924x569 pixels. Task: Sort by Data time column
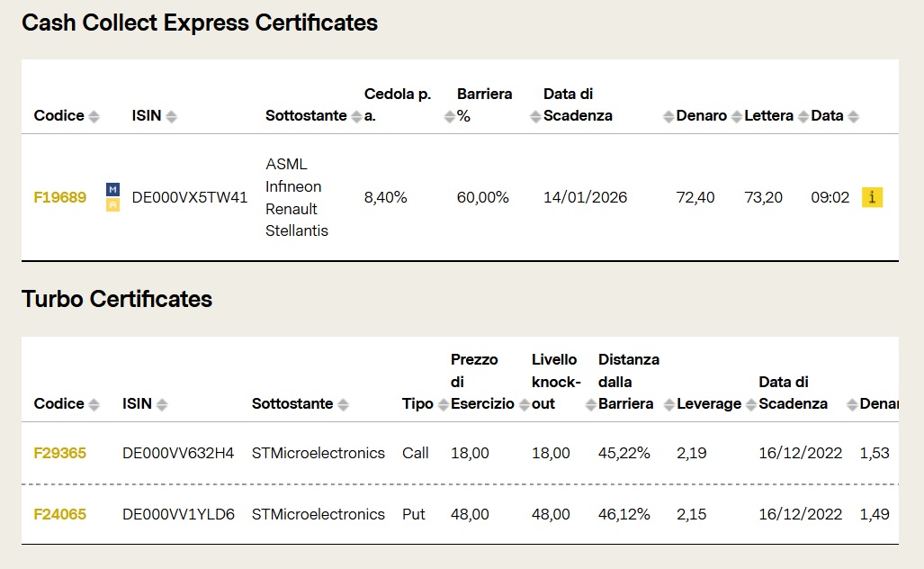(853, 117)
